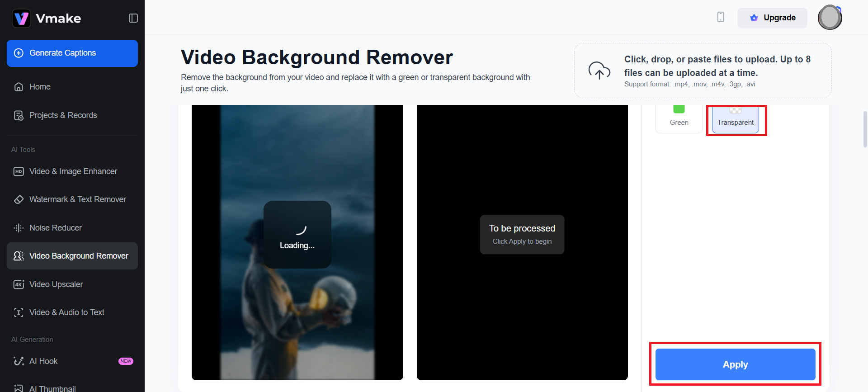Click the AI Hook icon
The height and width of the screenshot is (392, 868).
[x=19, y=361]
